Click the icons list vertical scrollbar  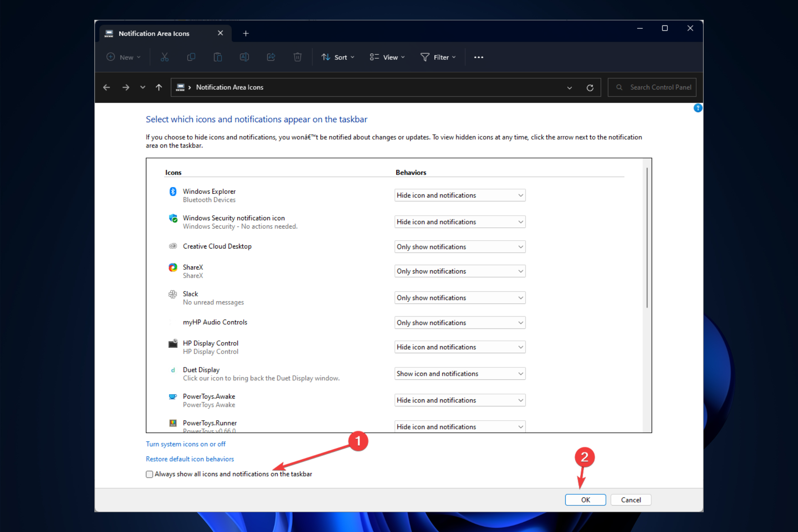647,238
